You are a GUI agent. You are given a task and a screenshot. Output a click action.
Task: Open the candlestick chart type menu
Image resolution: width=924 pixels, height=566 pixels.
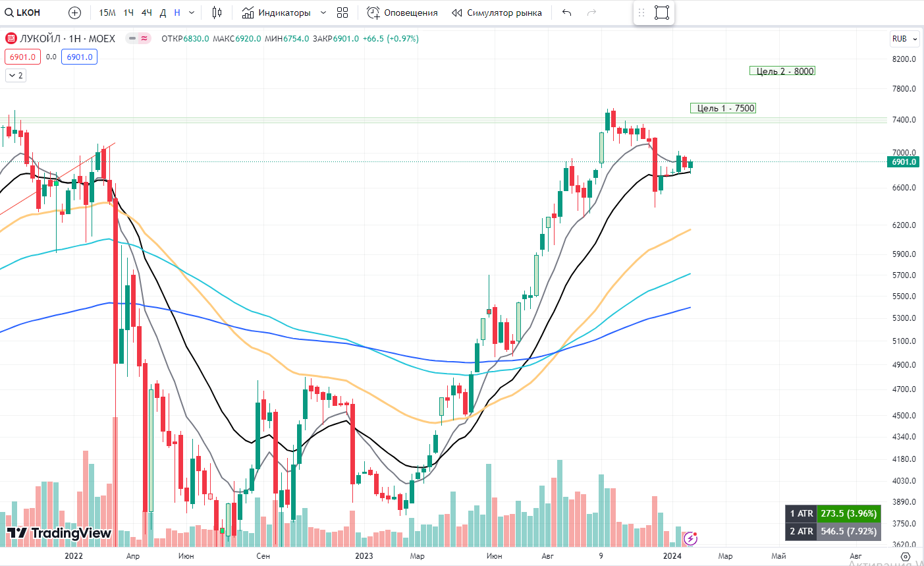tap(217, 13)
